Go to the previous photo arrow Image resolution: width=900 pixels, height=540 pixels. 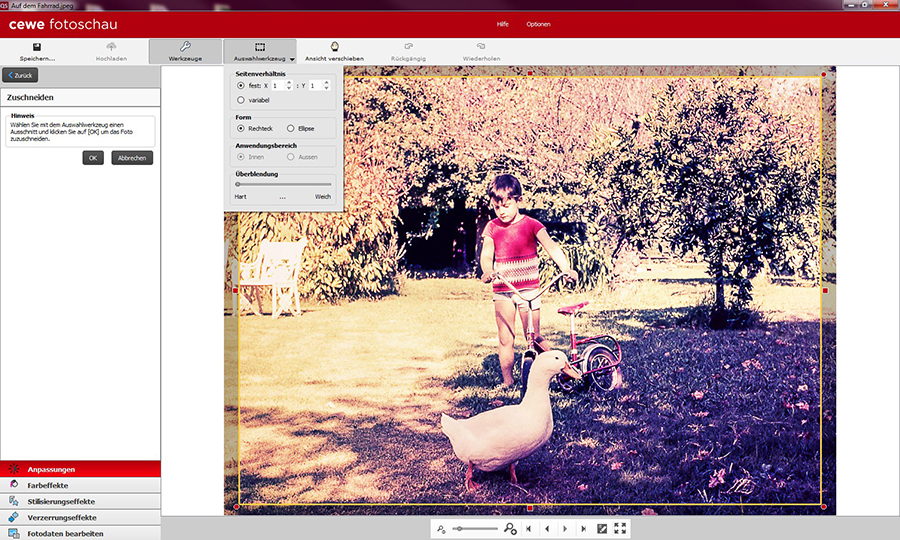(546, 528)
